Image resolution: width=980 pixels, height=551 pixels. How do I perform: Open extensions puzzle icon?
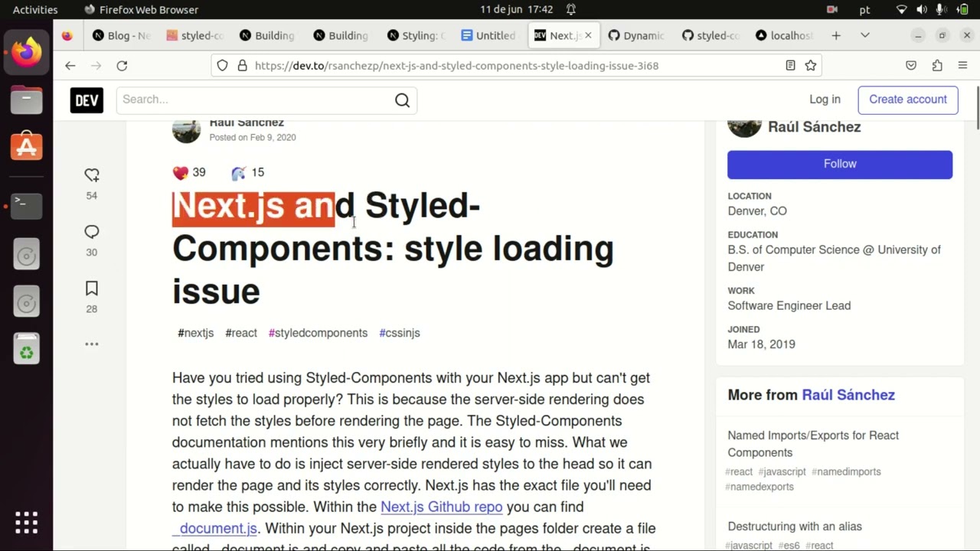937,66
